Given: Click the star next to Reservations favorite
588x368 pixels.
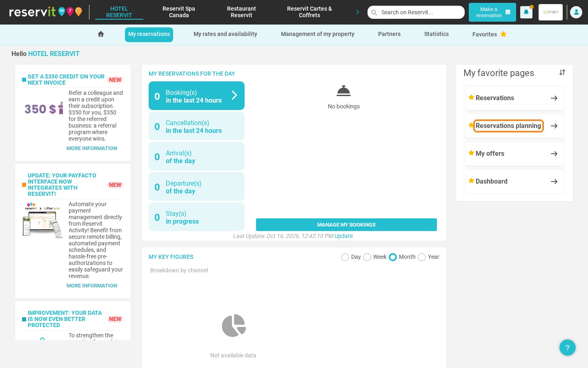Looking at the screenshot, I should [471, 97].
